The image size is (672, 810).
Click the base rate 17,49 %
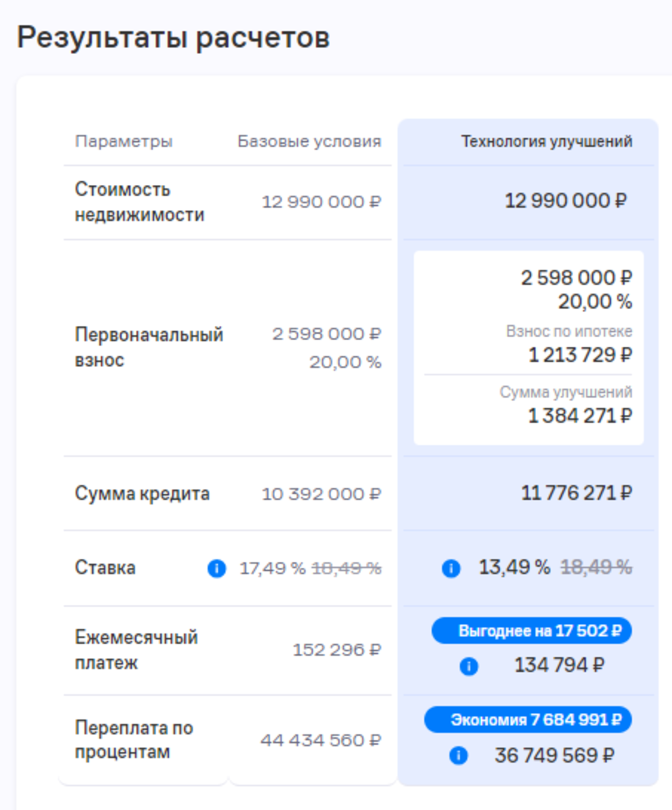click(x=273, y=568)
